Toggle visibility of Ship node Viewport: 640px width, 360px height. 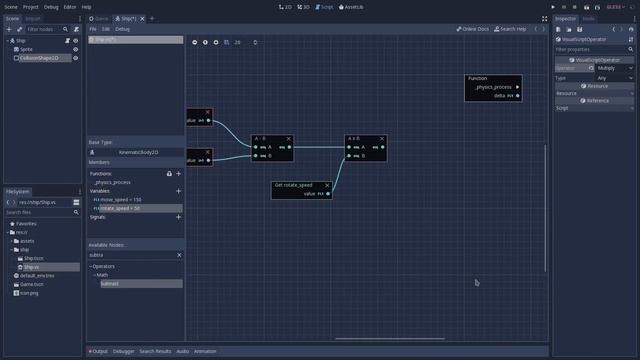click(x=76, y=41)
